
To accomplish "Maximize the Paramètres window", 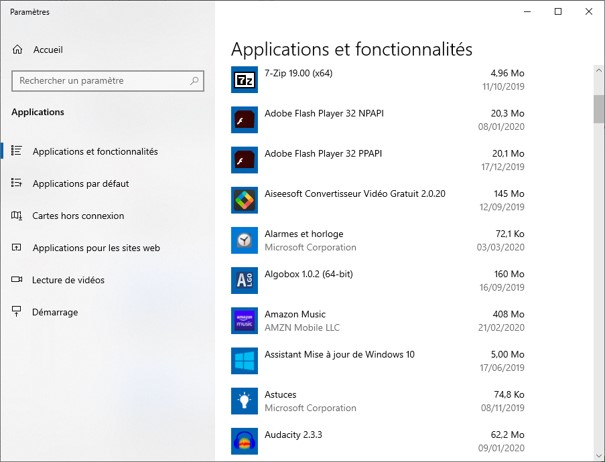I will 558,12.
